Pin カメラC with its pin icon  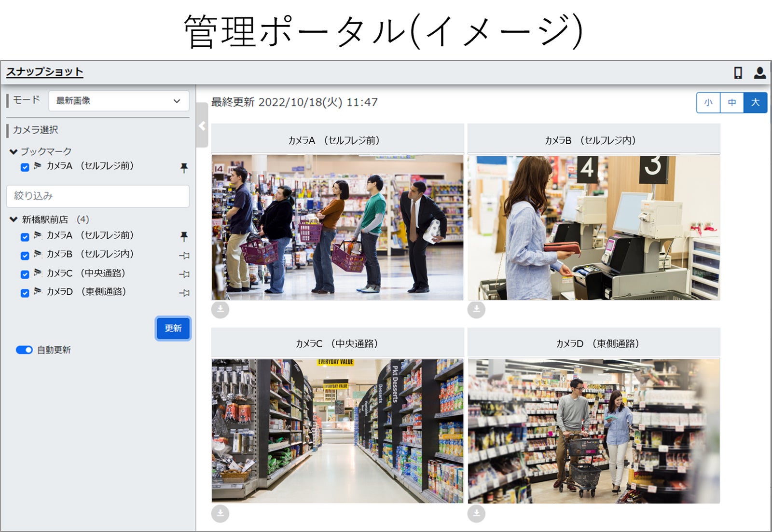pos(184,273)
